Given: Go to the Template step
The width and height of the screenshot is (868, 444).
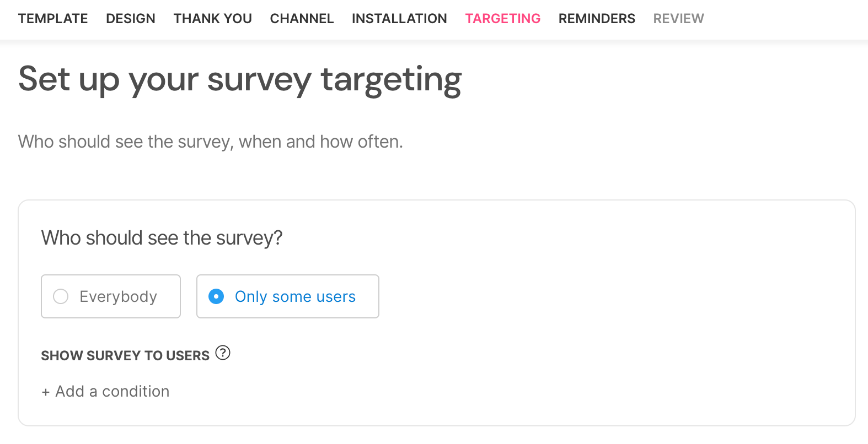Looking at the screenshot, I should point(53,19).
